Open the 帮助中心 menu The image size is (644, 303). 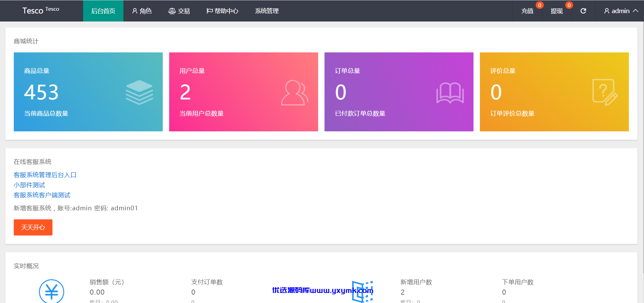point(222,11)
